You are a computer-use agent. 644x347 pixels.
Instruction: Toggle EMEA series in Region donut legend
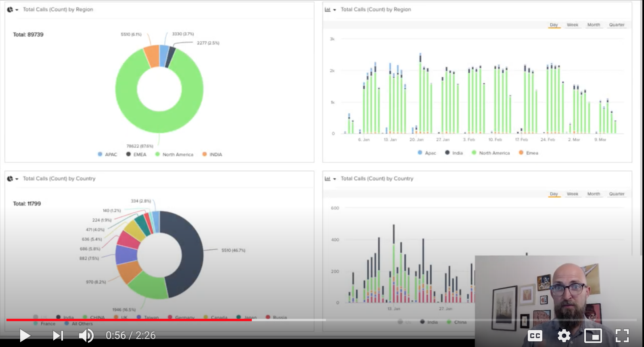pyautogui.click(x=136, y=155)
